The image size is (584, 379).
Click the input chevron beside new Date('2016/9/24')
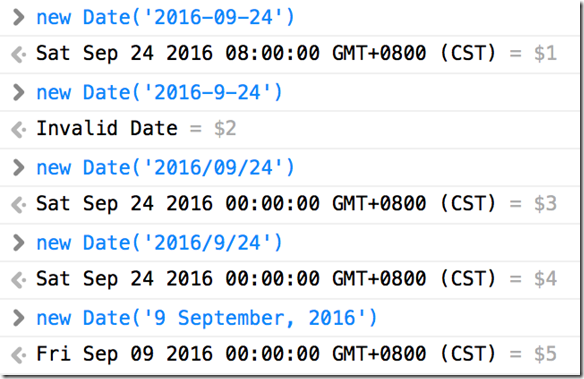pyautogui.click(x=18, y=243)
